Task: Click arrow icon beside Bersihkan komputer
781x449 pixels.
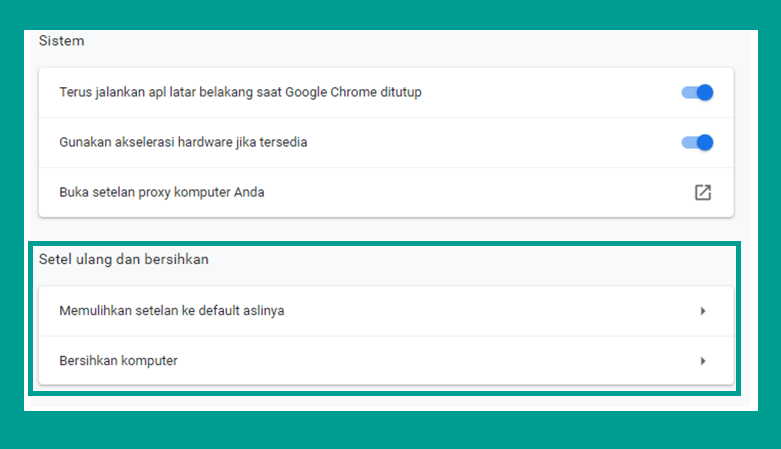Action: pos(703,361)
